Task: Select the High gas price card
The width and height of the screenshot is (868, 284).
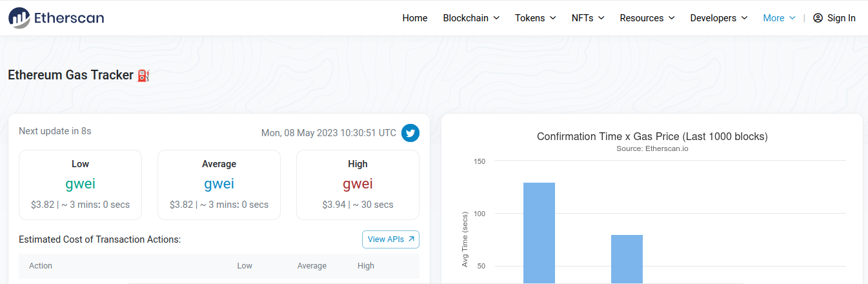Action: click(x=358, y=185)
